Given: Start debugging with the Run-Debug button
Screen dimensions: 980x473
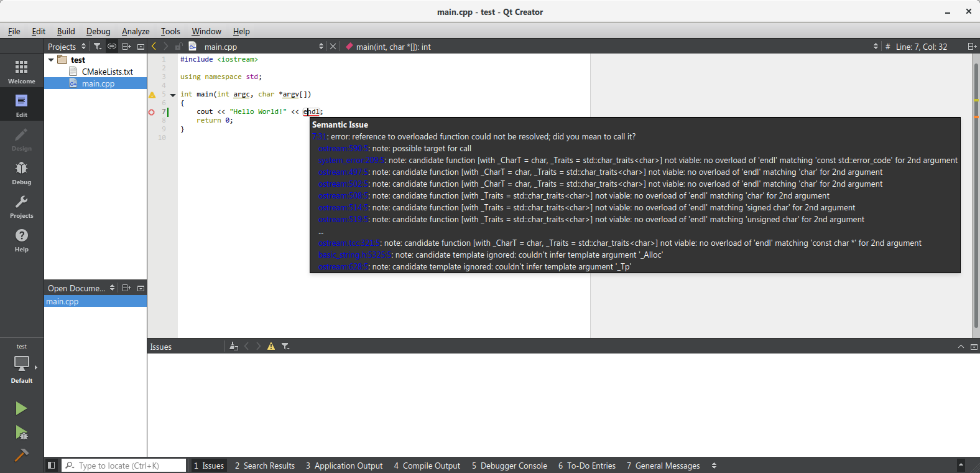Looking at the screenshot, I should (21, 432).
